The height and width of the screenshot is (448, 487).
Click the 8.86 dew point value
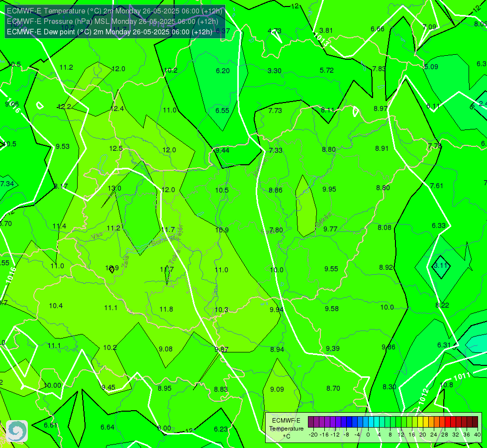[276, 190]
